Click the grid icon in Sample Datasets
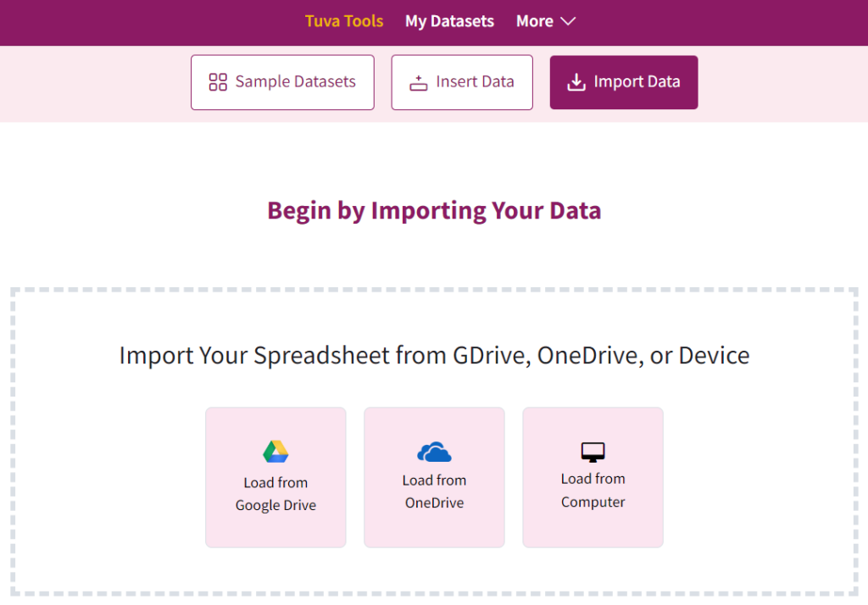868x605 pixels. point(218,82)
